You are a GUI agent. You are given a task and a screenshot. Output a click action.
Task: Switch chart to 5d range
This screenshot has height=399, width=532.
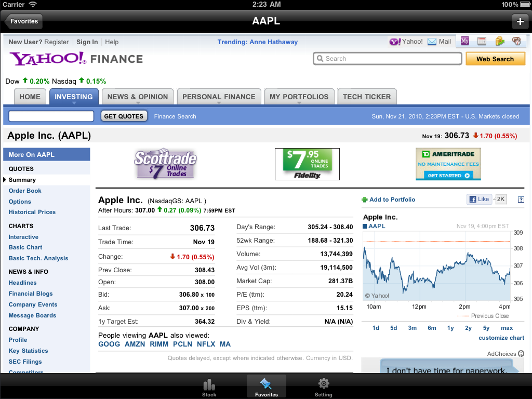pyautogui.click(x=394, y=328)
